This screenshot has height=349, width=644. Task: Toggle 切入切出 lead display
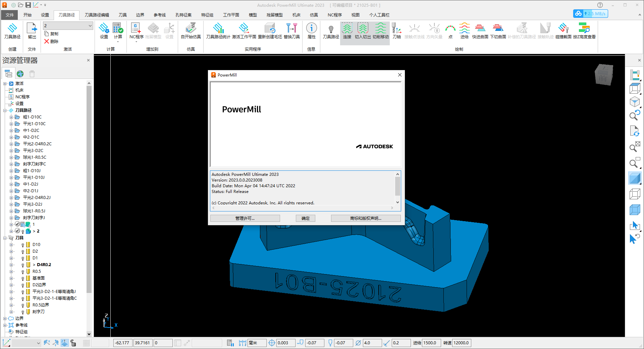click(x=363, y=31)
